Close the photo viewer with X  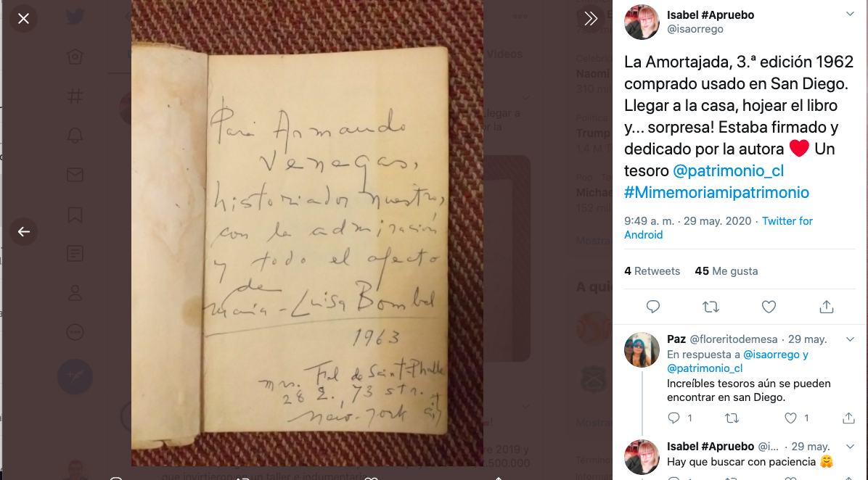(x=23, y=19)
